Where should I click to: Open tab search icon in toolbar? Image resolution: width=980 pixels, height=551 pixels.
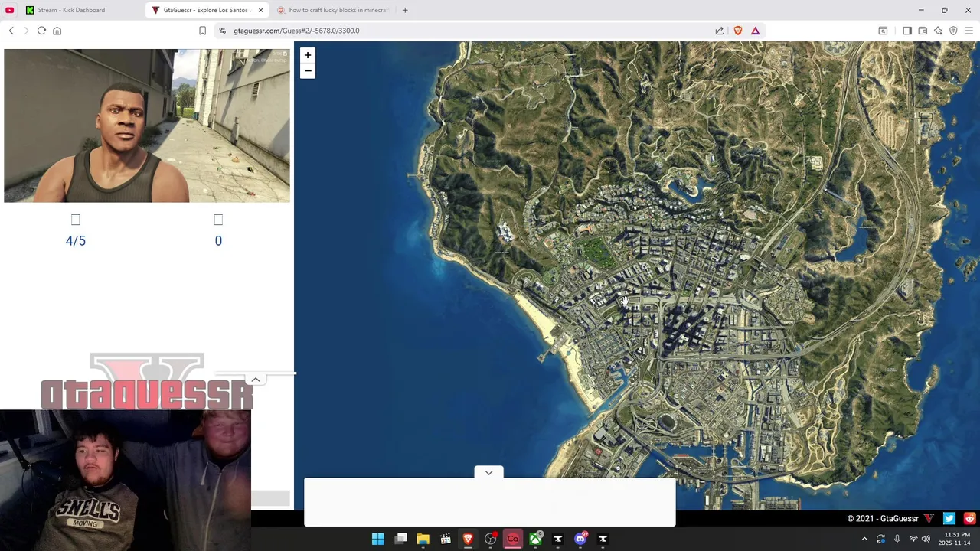[883, 31]
